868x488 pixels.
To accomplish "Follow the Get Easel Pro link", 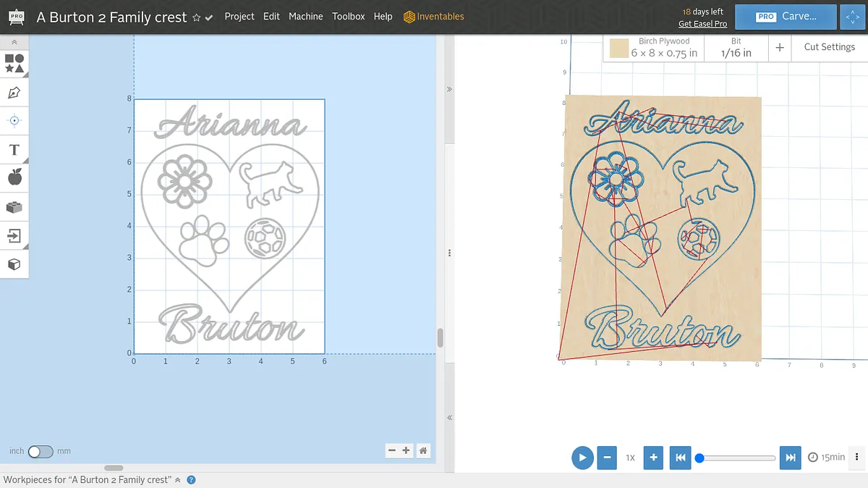I will pos(702,24).
